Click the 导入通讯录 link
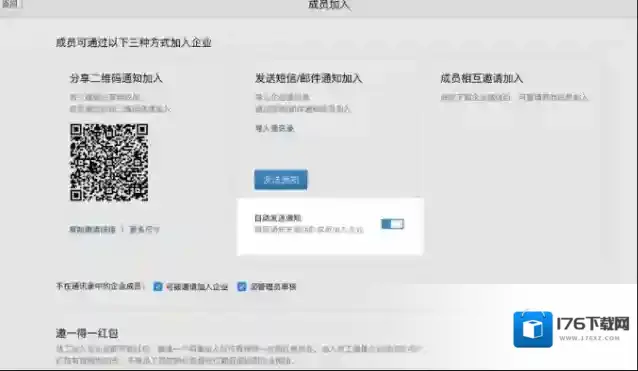The width and height of the screenshot is (638, 371). point(275,129)
